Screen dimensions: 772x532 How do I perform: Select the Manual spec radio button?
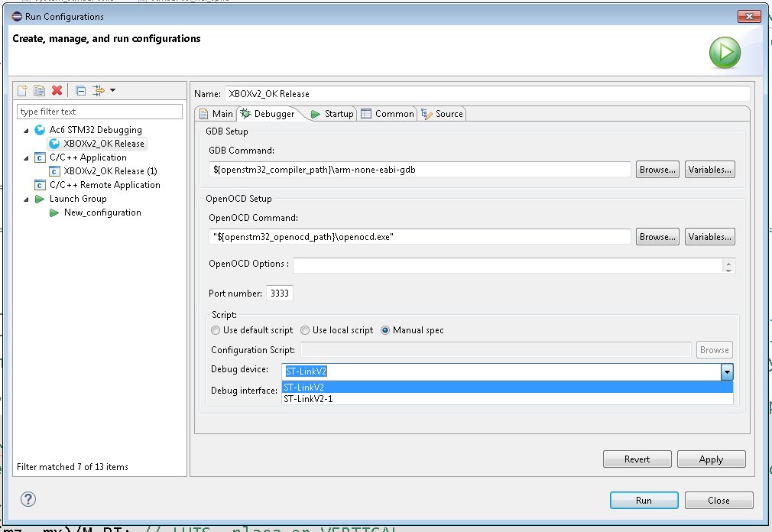385,330
